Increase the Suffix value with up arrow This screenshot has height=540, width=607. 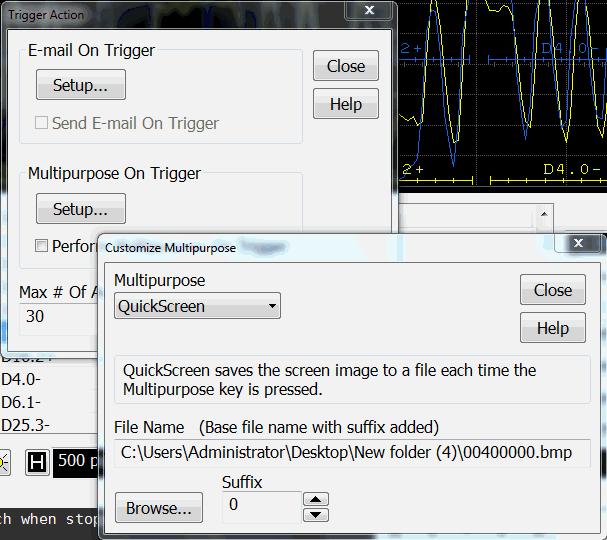tap(315, 499)
